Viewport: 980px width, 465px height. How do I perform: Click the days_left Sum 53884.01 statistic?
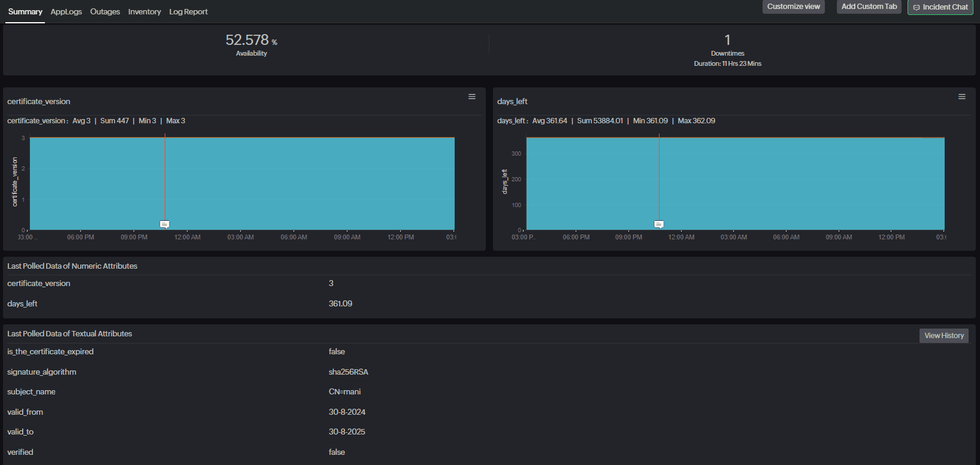coord(600,121)
